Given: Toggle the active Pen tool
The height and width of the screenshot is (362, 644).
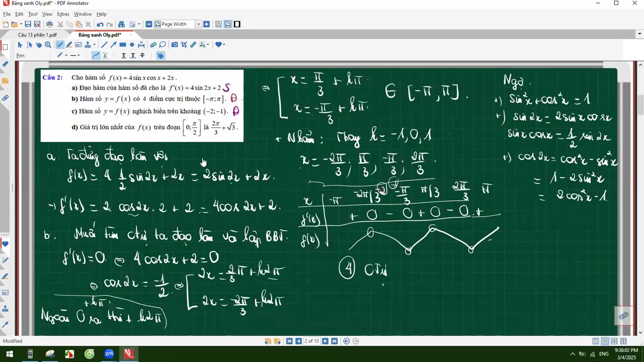Looking at the screenshot, I should [x=60, y=45].
